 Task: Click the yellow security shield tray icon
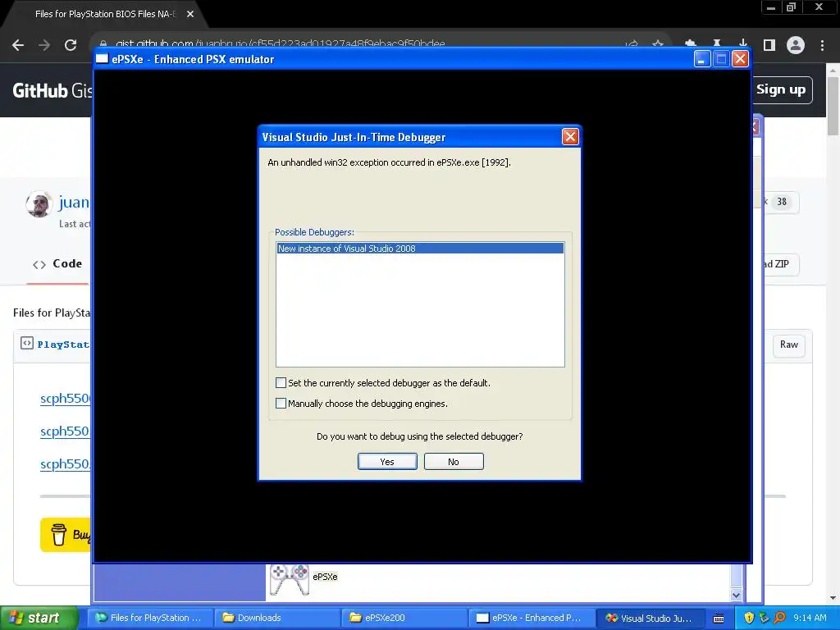tap(748, 618)
